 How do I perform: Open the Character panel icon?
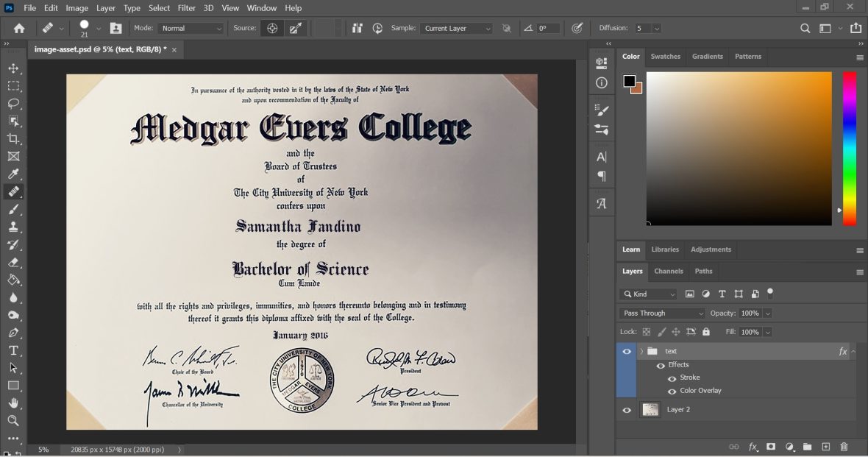coord(601,157)
